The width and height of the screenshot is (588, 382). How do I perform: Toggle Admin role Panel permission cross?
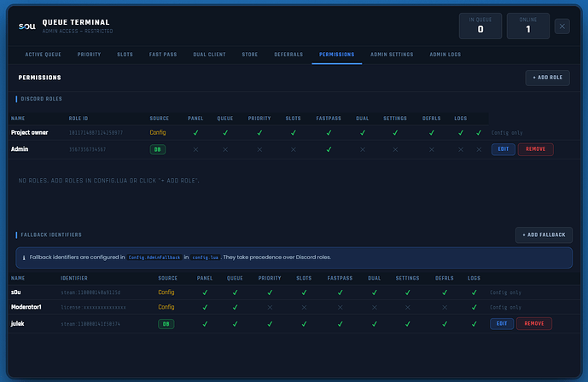pos(195,149)
